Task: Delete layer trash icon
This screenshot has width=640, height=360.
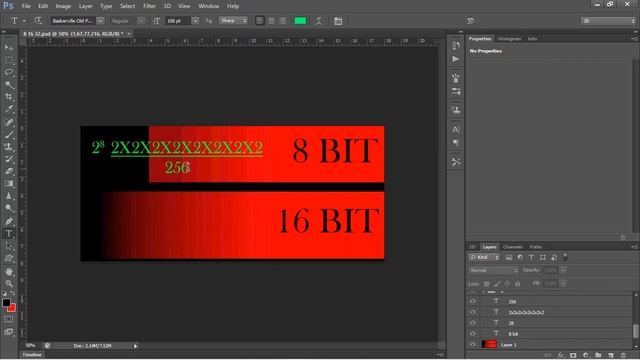Action: pyautogui.click(x=623, y=356)
